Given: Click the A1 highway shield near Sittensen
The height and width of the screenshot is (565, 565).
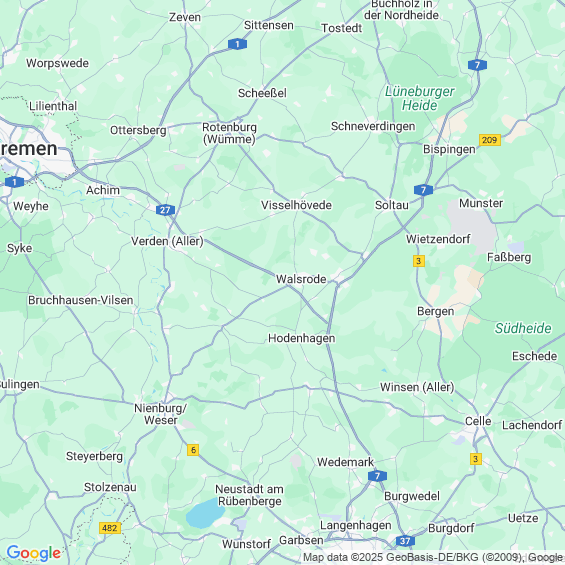Looking at the screenshot, I should [x=237, y=44].
